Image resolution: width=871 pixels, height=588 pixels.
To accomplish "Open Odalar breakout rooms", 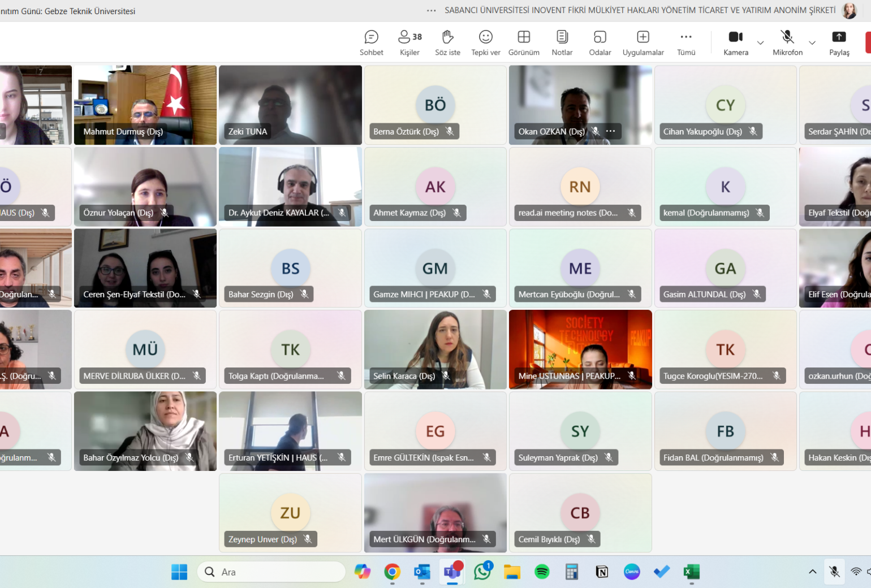I will tap(600, 43).
